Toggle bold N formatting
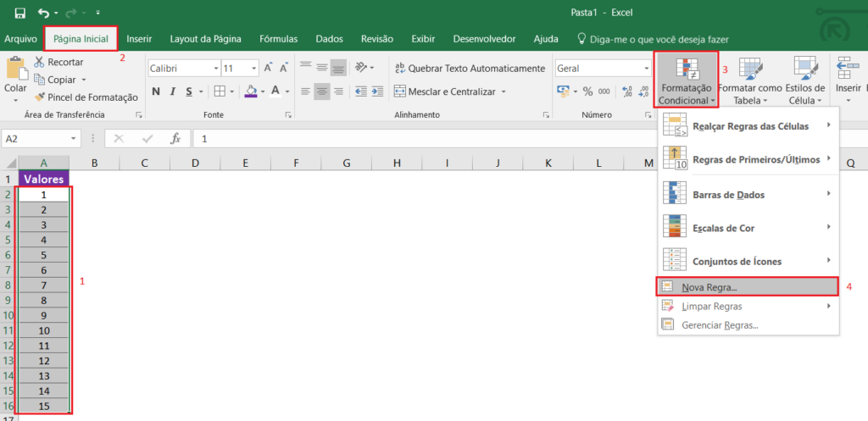 (x=156, y=91)
